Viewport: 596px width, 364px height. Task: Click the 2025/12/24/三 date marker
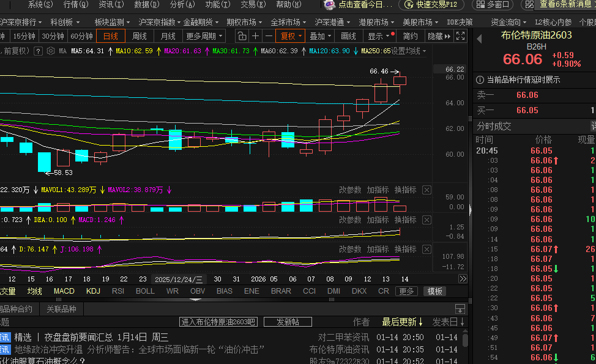pos(179,279)
